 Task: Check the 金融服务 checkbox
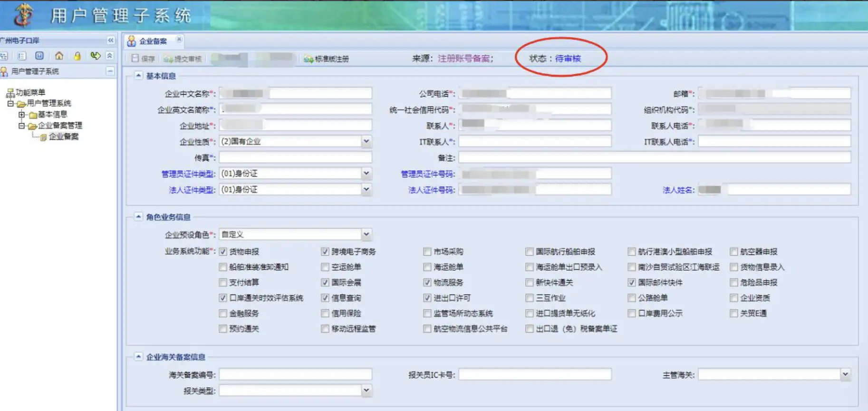[x=223, y=313]
